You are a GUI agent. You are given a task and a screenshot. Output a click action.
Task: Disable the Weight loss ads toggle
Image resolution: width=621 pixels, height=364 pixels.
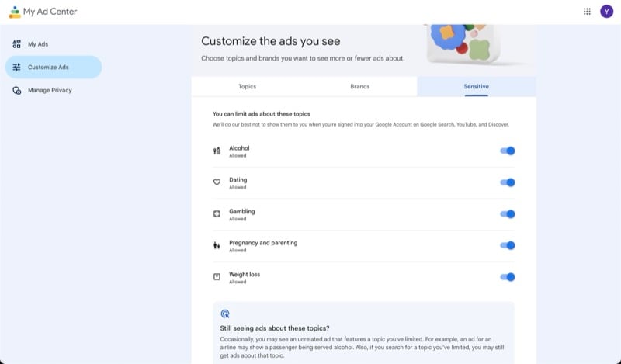pos(508,277)
